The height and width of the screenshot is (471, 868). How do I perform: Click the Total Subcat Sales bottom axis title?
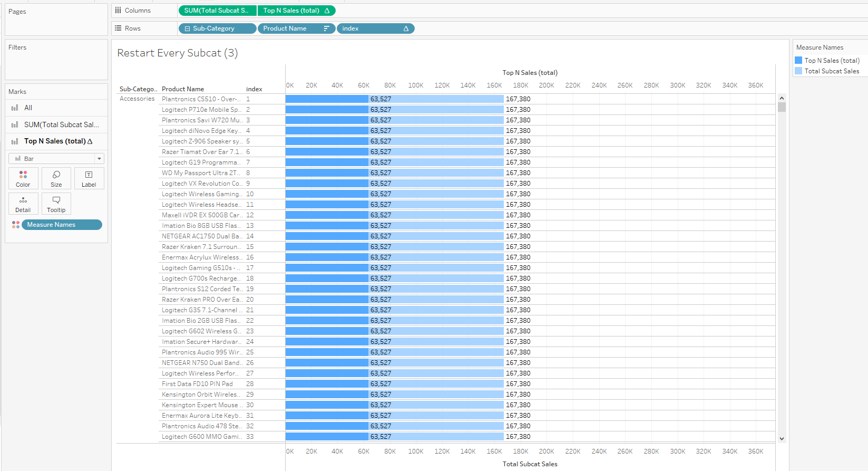tap(530, 464)
